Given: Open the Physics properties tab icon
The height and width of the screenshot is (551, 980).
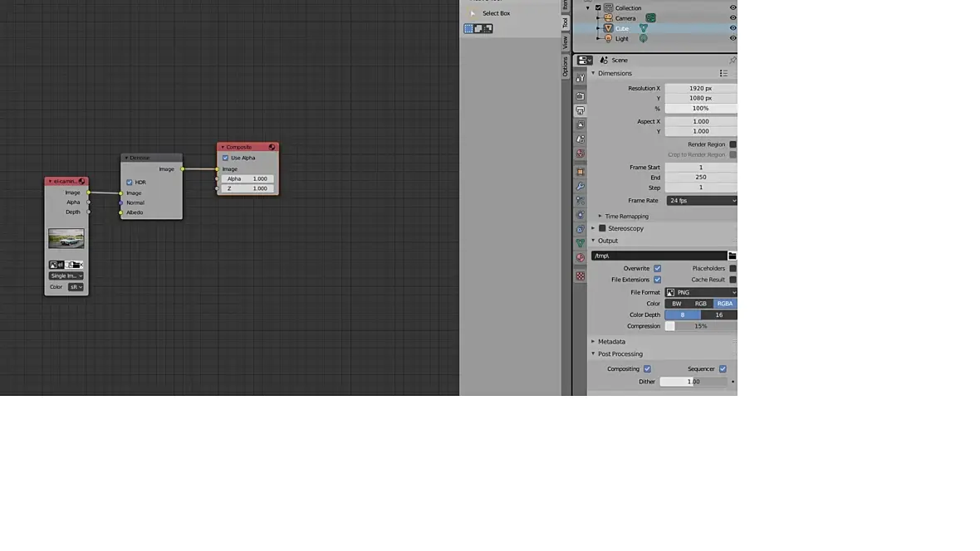Looking at the screenshot, I should coord(581,215).
